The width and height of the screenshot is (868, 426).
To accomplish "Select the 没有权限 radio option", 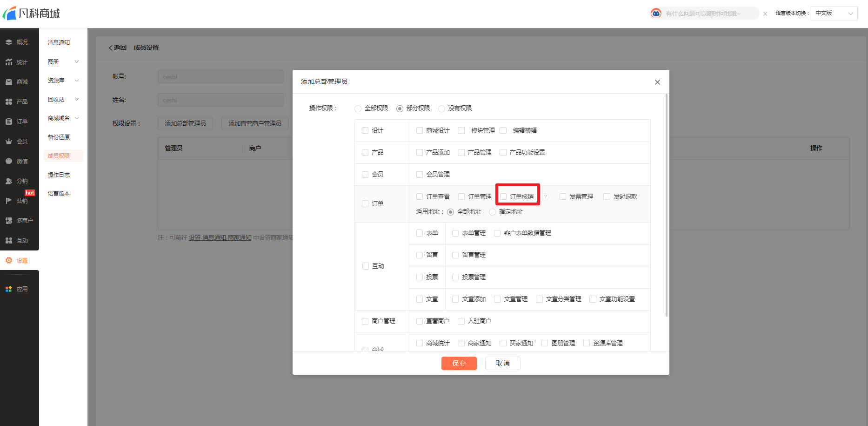I will click(x=441, y=108).
